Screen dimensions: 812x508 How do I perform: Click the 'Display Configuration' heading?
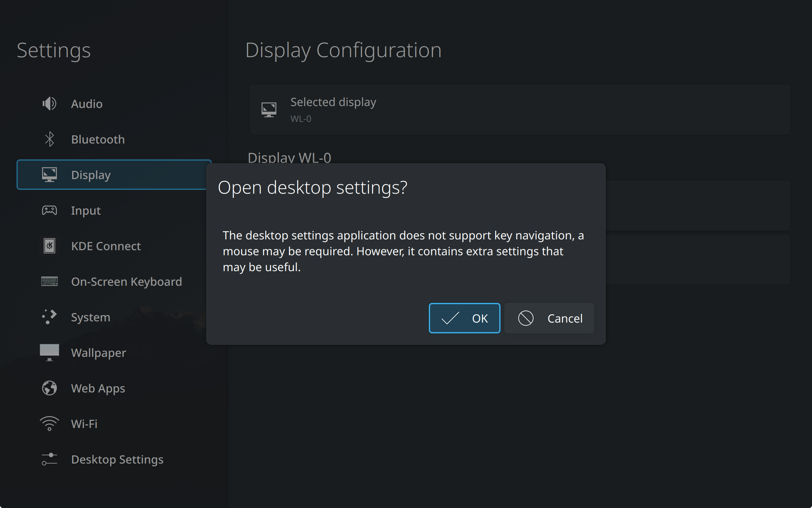(x=343, y=50)
